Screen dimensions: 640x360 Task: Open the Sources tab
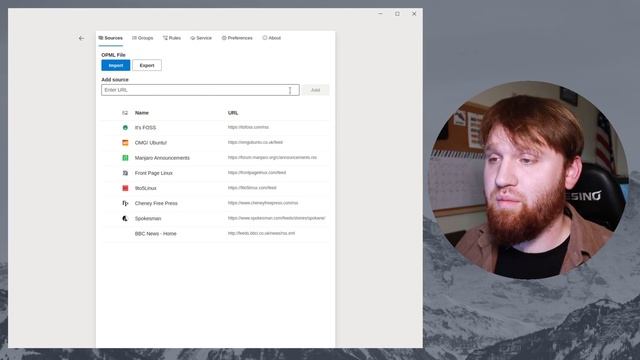click(111, 38)
